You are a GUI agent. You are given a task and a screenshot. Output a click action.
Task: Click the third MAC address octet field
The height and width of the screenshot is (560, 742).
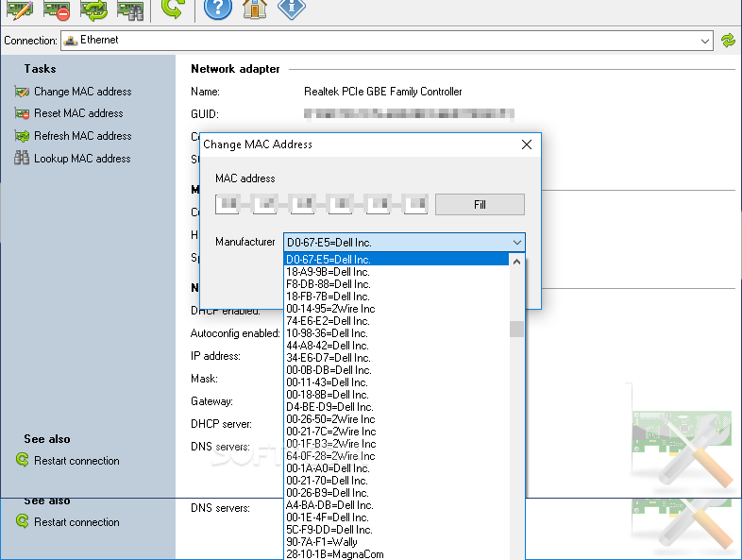(303, 204)
